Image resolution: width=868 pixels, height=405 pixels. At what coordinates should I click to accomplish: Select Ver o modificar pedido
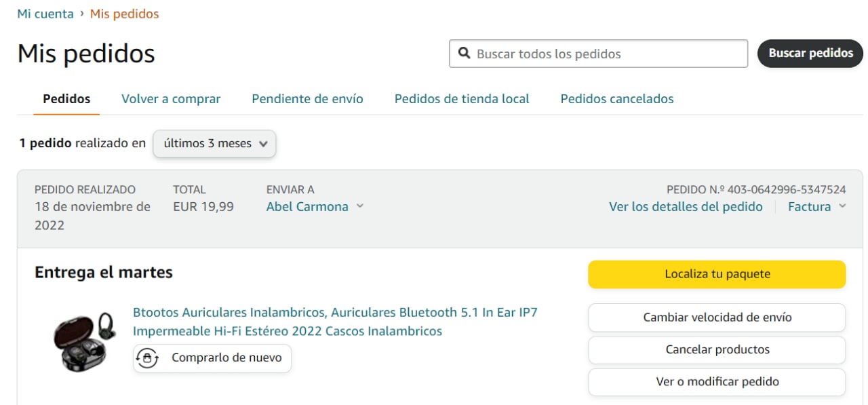point(717,382)
